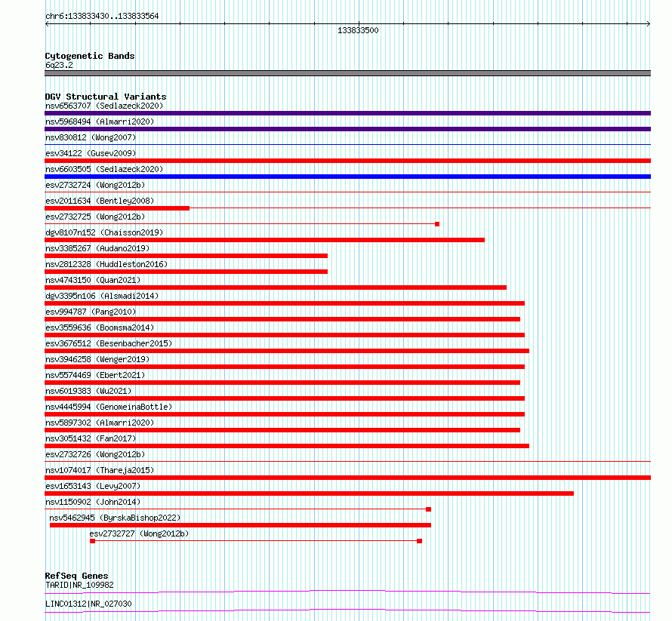Viewport: 672px width, 621px height.
Task: Click the left arrow of the ruler
Action: pos(47,24)
